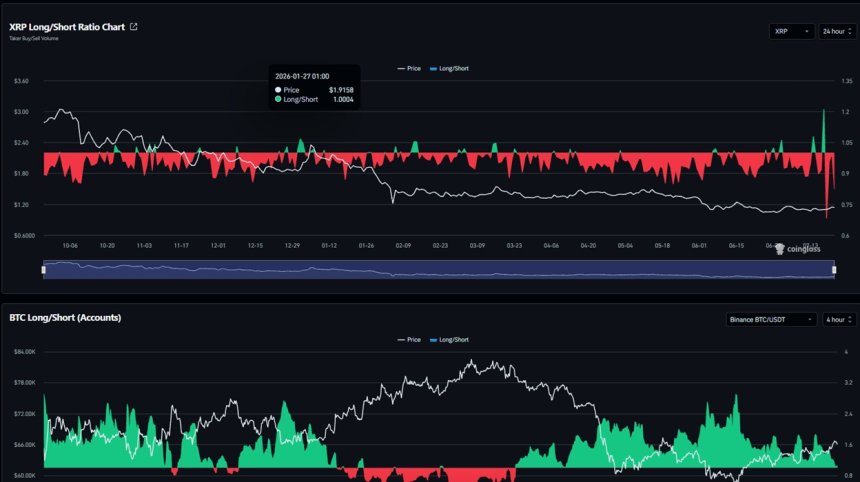Click the tallest green spike in XRP chart
Screen dimensions: 860x482
pyautogui.click(x=823, y=131)
